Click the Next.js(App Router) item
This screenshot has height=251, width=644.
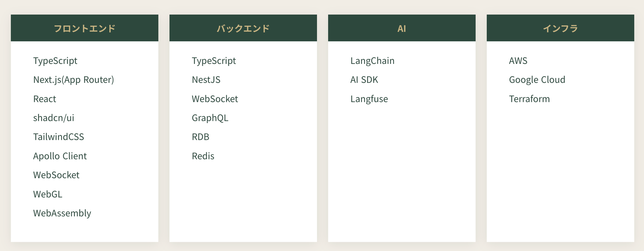(x=74, y=80)
